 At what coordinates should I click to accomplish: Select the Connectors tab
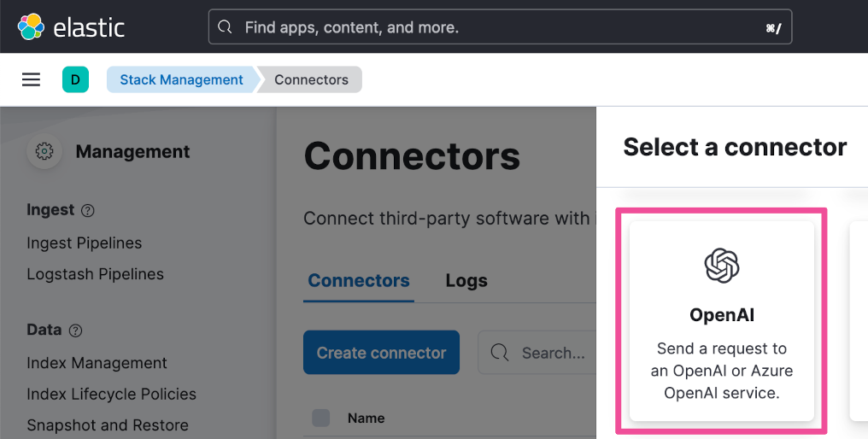pyautogui.click(x=359, y=281)
